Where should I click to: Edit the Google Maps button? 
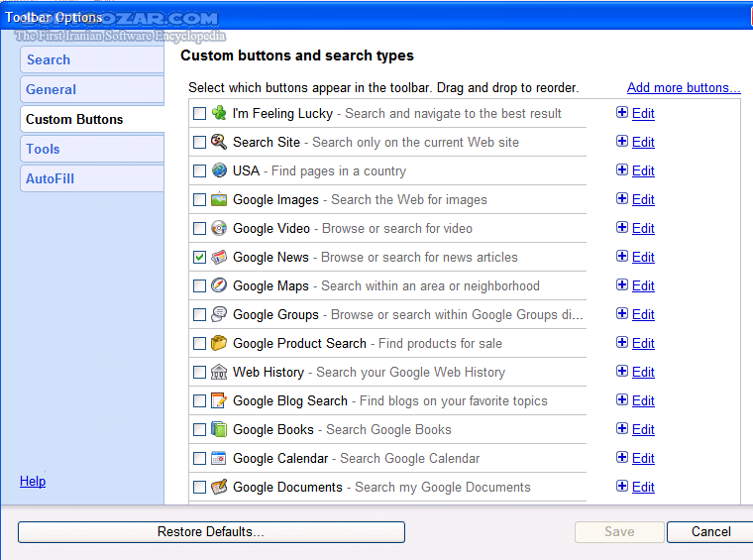pyautogui.click(x=643, y=286)
